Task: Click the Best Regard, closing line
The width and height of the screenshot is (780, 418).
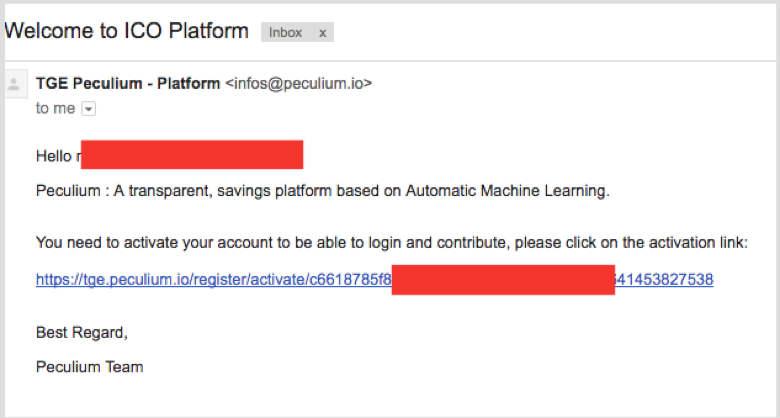Action: 82,332
